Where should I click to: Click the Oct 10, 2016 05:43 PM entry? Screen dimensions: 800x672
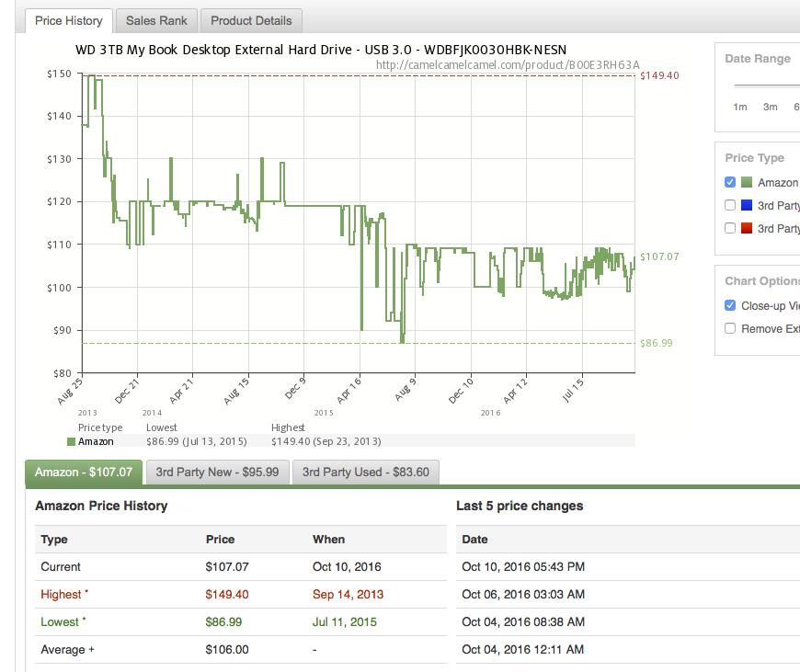[523, 566]
